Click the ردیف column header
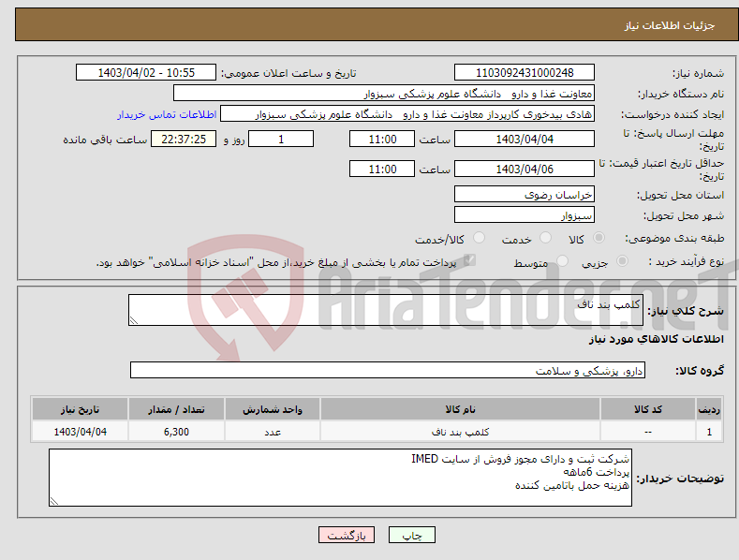 tap(709, 409)
